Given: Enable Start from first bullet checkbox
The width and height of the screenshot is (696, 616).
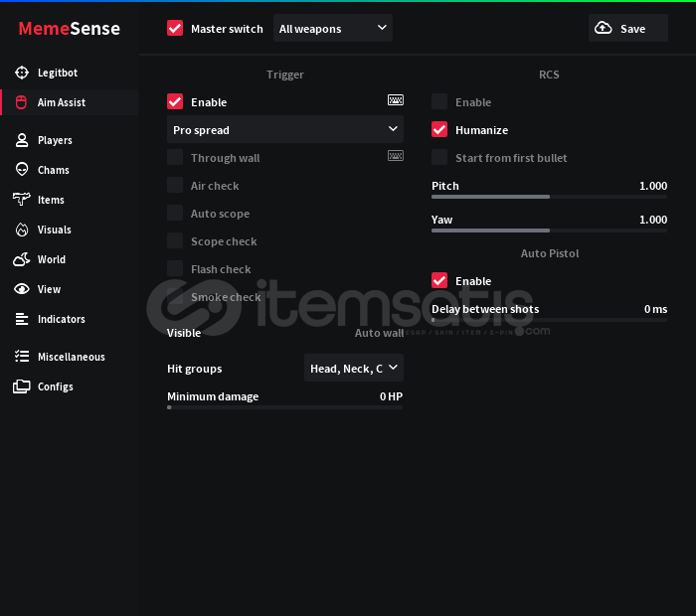Looking at the screenshot, I should [x=439, y=157].
